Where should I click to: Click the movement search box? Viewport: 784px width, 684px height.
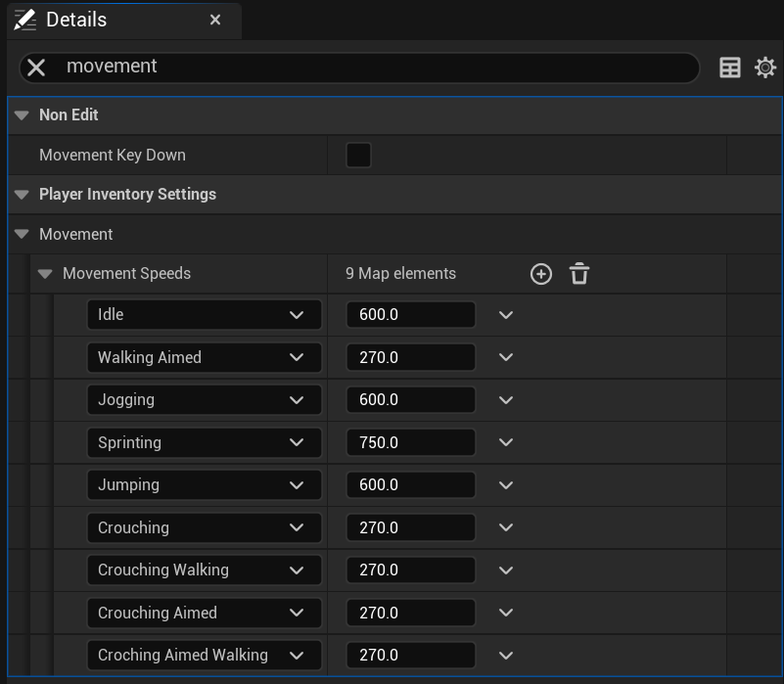coord(372,67)
